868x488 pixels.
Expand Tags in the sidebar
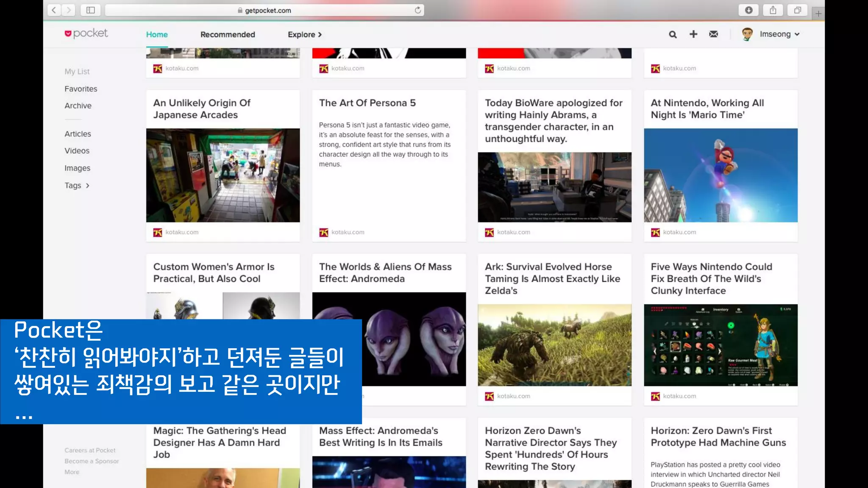(x=77, y=186)
